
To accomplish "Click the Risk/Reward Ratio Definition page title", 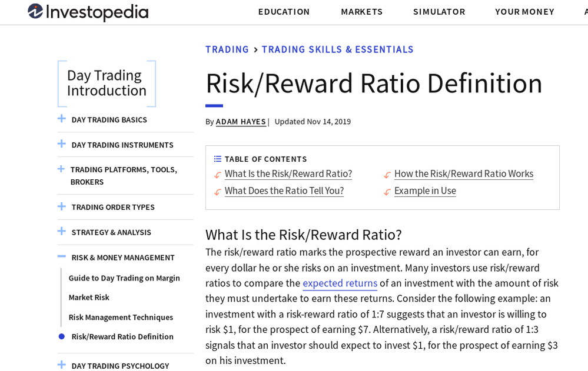I will tap(374, 84).
